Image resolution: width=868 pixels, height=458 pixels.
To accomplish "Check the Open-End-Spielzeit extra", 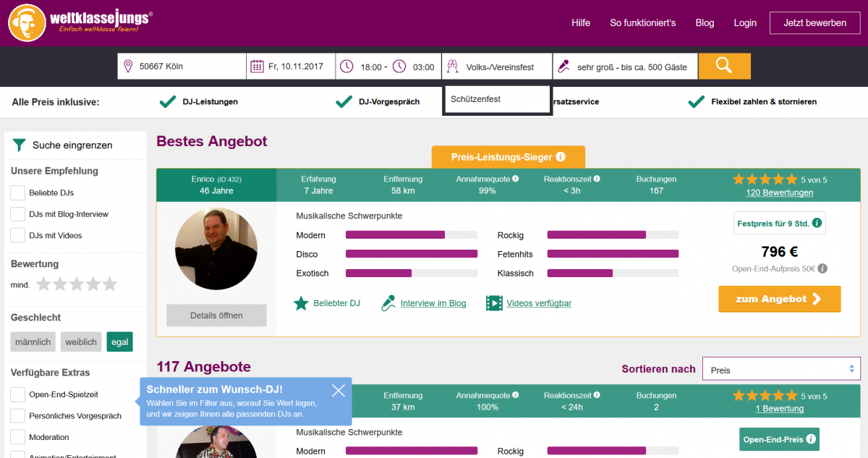I will [17, 395].
